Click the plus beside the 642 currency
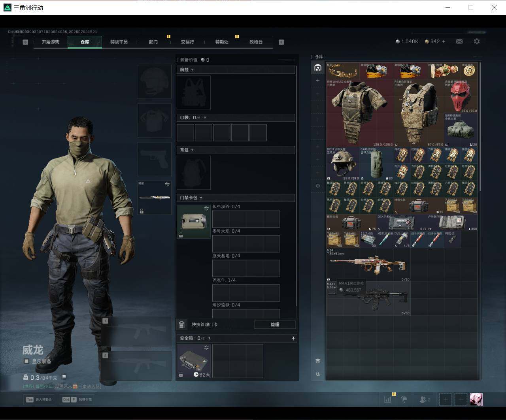This screenshot has width=506, height=420. (444, 41)
